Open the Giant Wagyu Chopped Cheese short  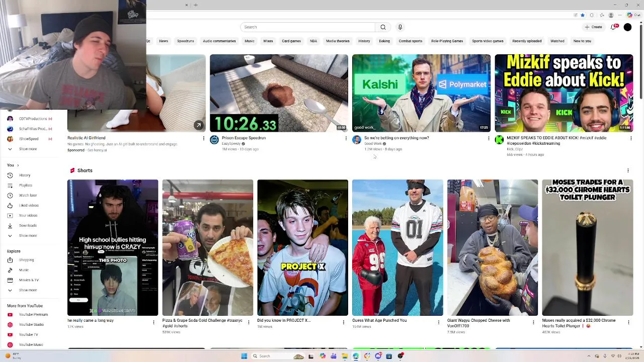click(x=492, y=247)
